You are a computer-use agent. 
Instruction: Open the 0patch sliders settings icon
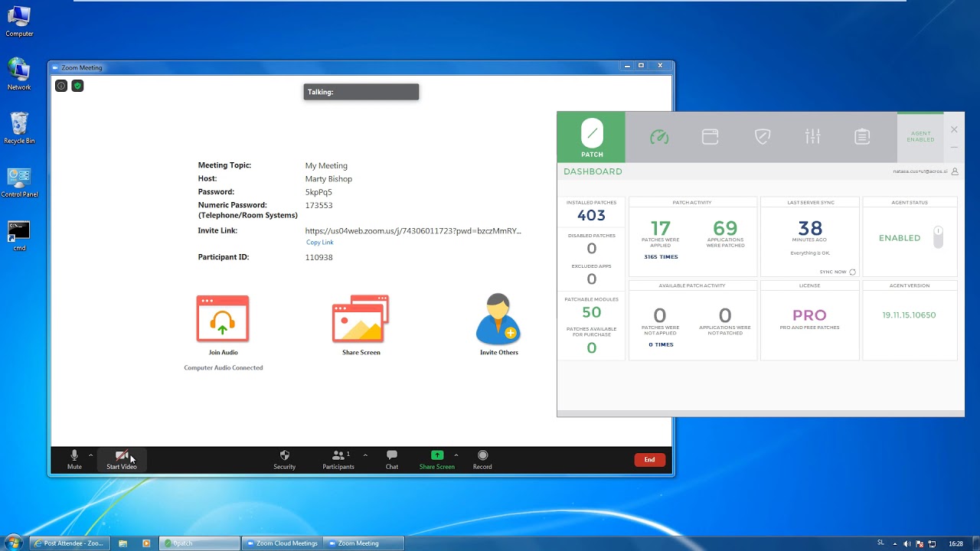pyautogui.click(x=813, y=137)
